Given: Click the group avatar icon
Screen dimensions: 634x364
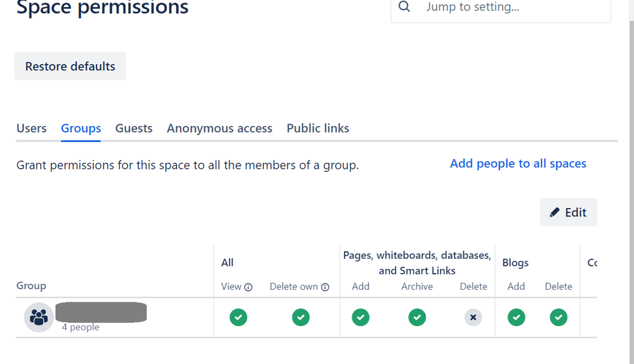Looking at the screenshot, I should (39, 317).
